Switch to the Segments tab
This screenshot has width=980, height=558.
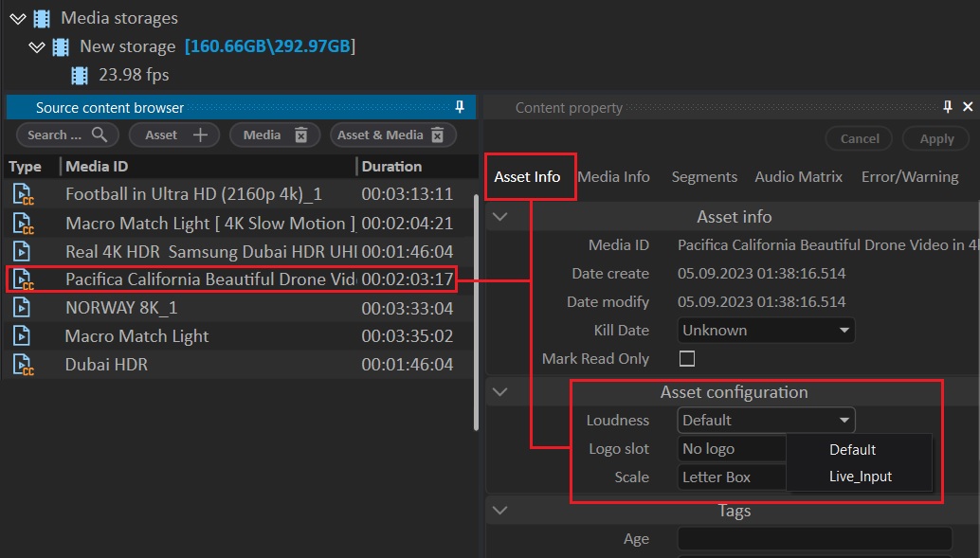[x=704, y=177]
